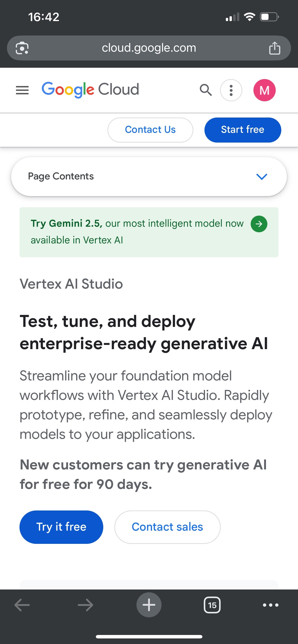The image size is (298, 644).
Task: Select the Contact sales button
Action: click(167, 527)
